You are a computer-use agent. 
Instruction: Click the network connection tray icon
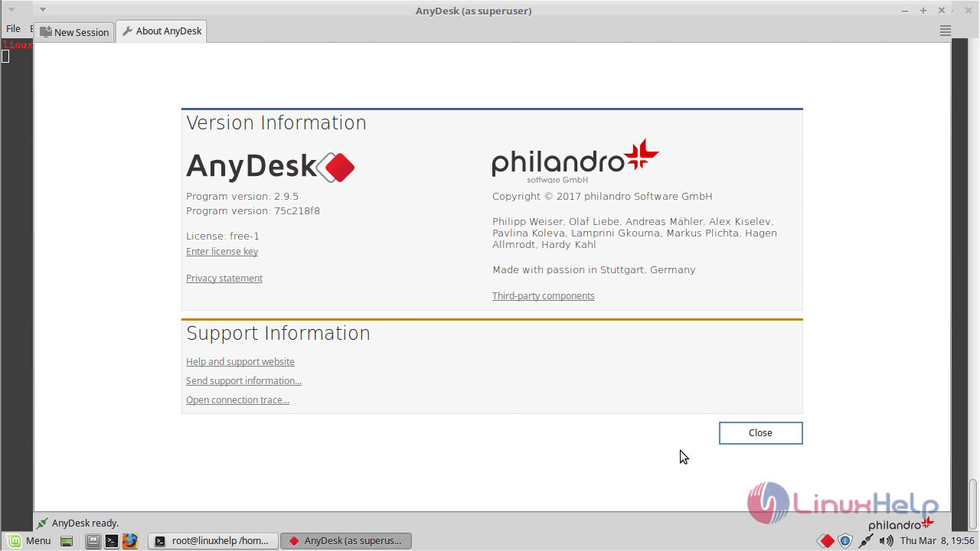click(866, 541)
